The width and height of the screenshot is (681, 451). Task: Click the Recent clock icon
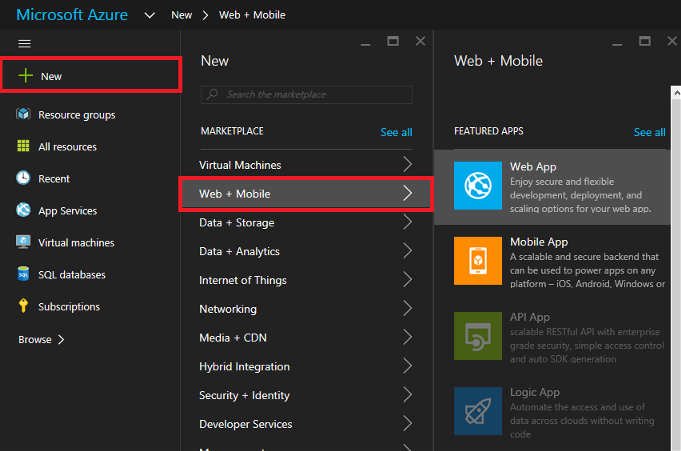(23, 178)
